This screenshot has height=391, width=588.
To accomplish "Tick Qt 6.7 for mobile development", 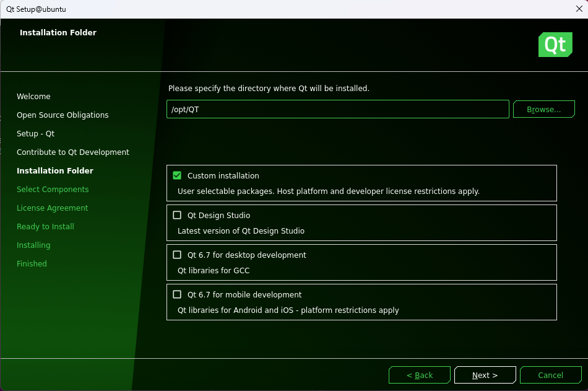I will (177, 295).
